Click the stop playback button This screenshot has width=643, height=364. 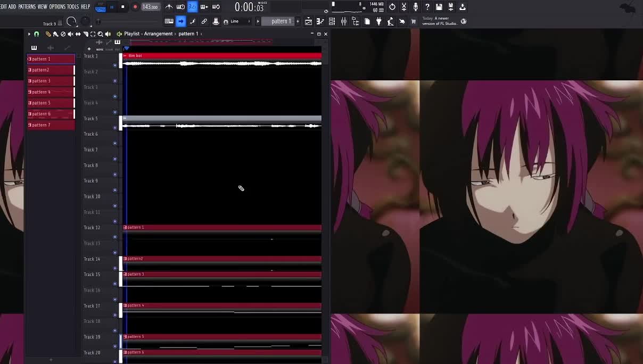[123, 7]
